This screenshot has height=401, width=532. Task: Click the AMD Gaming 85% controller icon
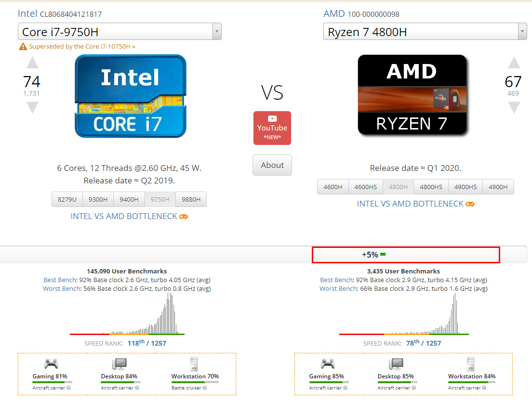pos(328,364)
